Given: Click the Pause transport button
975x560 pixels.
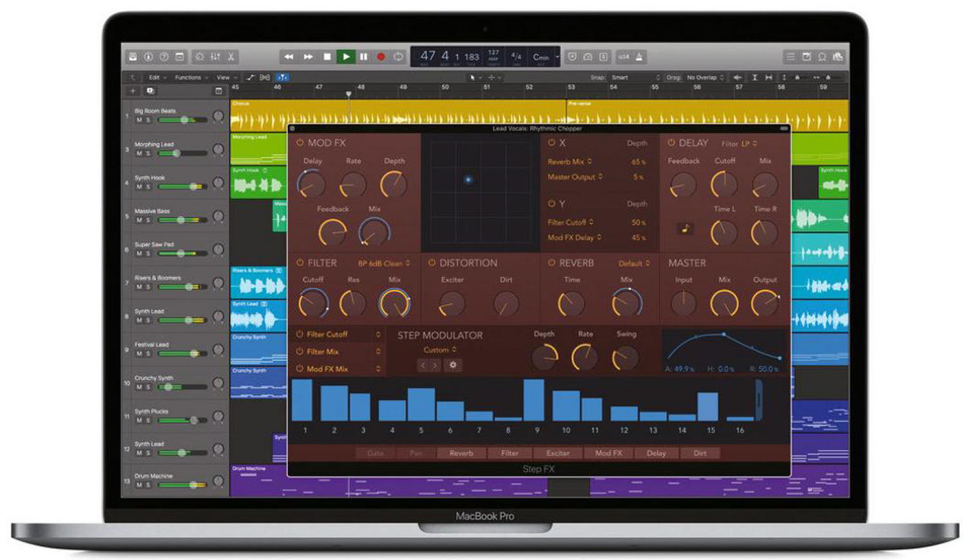Looking at the screenshot, I should click(x=363, y=57).
